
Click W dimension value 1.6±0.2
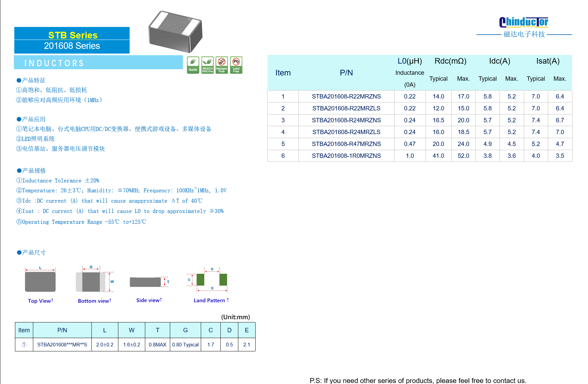pyautogui.click(x=132, y=345)
